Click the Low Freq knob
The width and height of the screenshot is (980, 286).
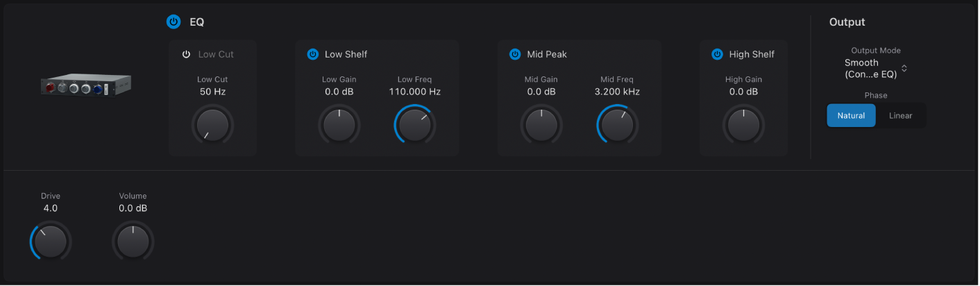point(414,126)
